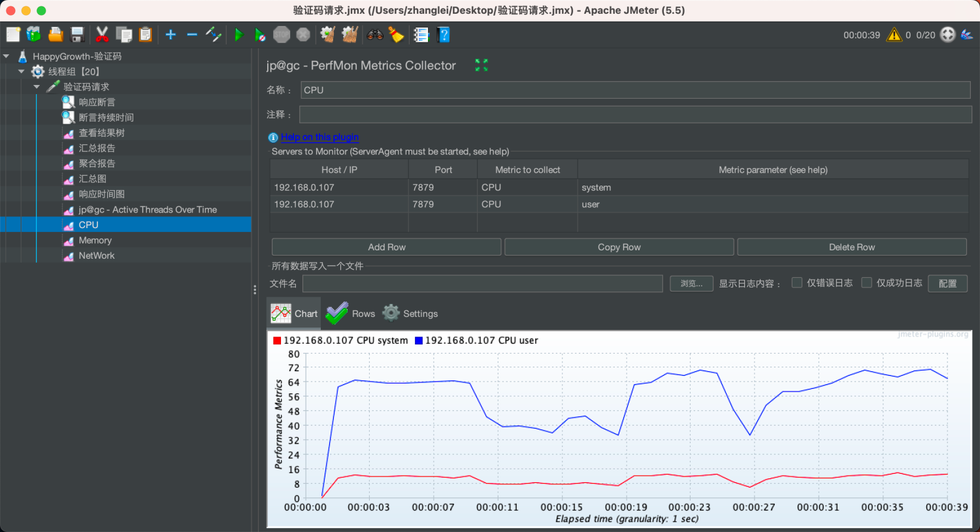Clear all results with double broom icon

(350, 35)
